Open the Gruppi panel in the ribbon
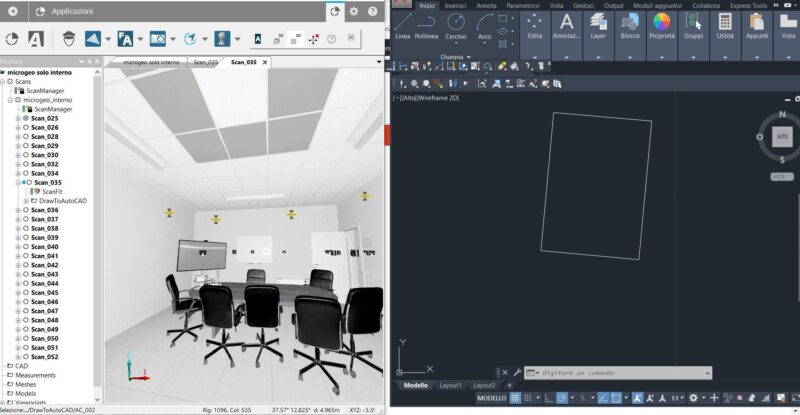Screen dimensions: 800x415 click(693, 27)
